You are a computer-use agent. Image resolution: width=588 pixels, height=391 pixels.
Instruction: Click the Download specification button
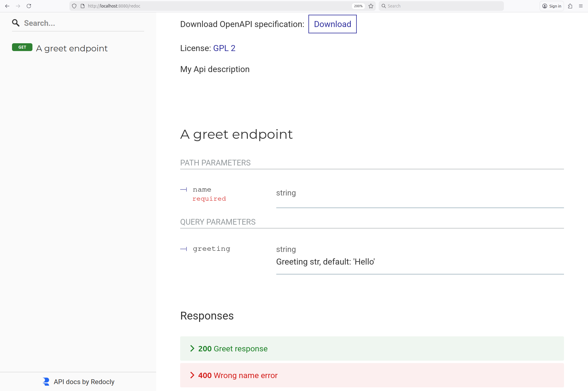[x=332, y=24]
